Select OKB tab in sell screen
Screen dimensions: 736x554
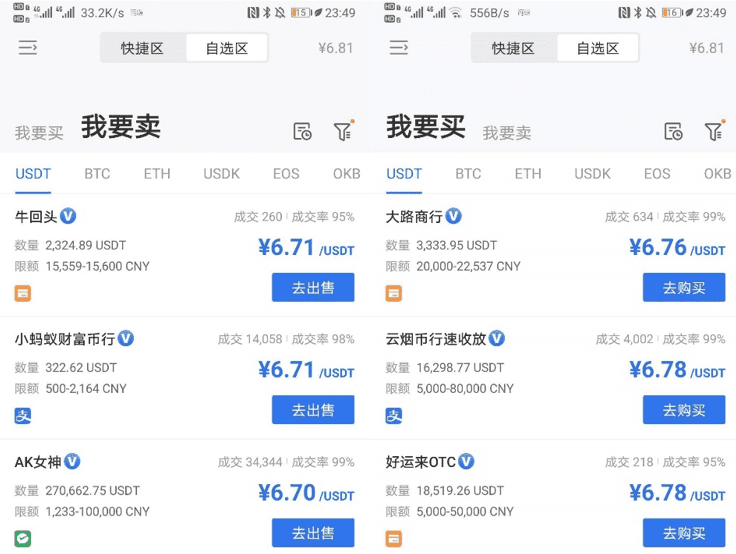pyautogui.click(x=346, y=174)
